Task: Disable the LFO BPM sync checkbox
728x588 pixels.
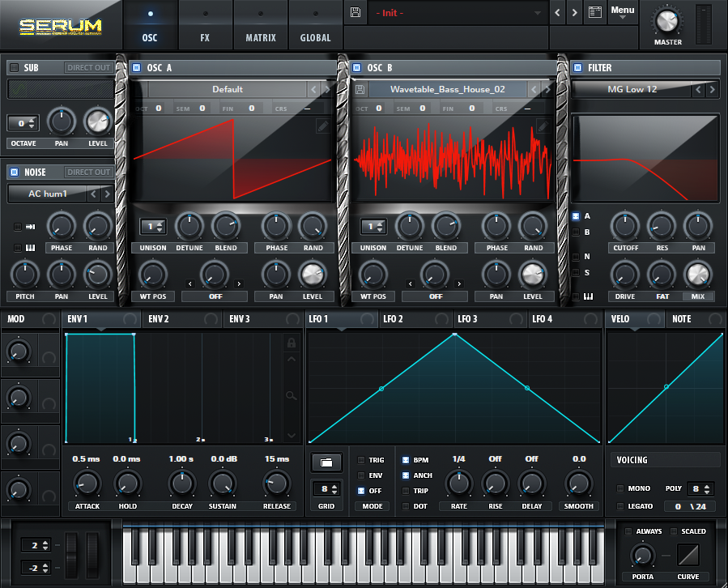Action: [406, 460]
